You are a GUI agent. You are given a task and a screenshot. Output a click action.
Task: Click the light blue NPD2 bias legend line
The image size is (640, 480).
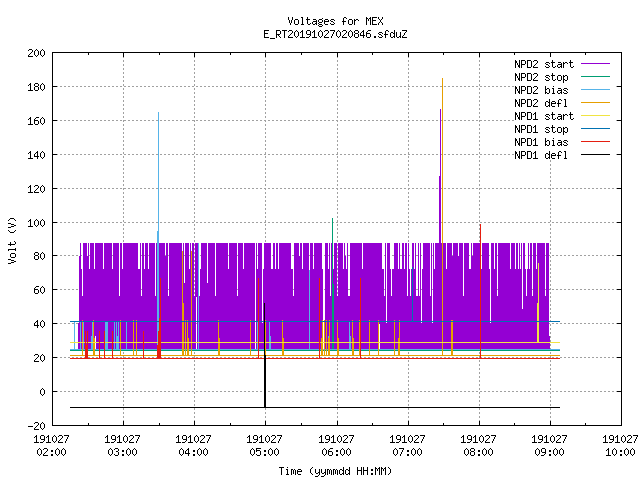point(595,89)
